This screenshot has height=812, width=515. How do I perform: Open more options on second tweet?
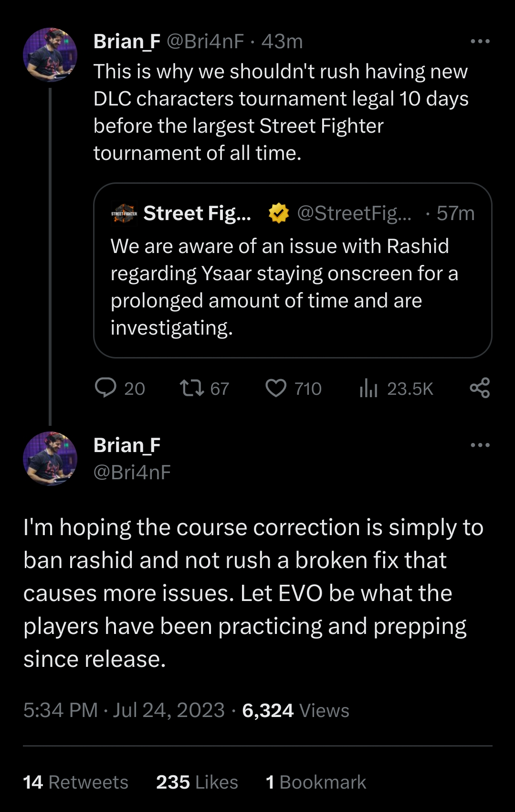480,445
